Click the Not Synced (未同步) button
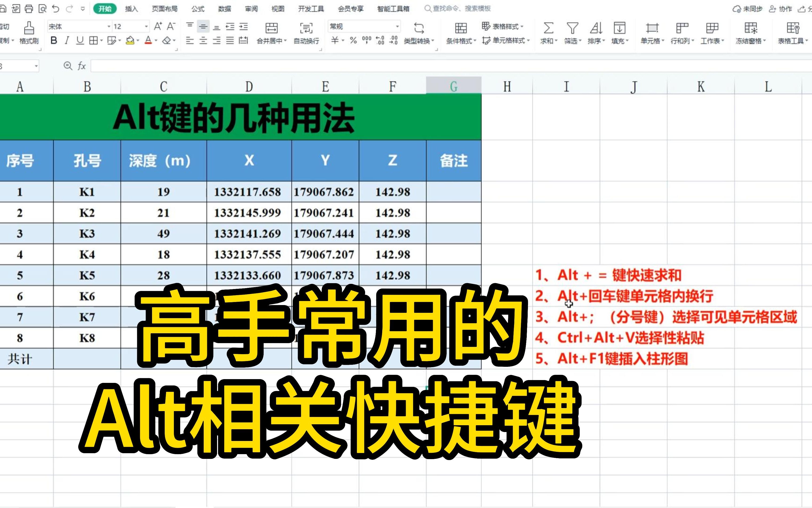The height and width of the screenshot is (508, 812). coord(747,9)
